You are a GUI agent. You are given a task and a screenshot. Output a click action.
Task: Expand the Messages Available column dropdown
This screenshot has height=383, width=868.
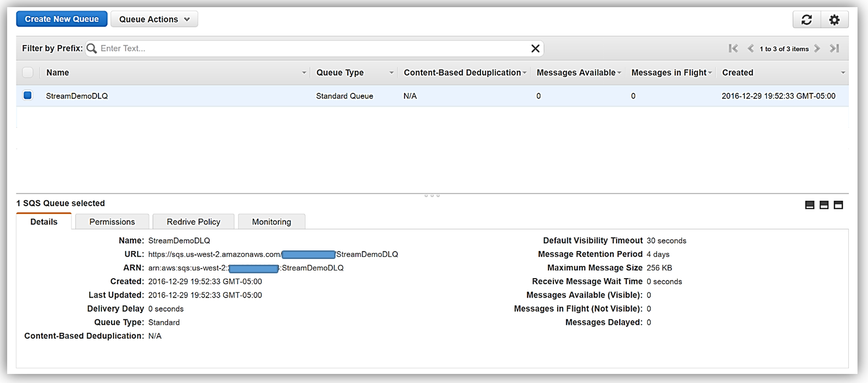[x=619, y=72]
